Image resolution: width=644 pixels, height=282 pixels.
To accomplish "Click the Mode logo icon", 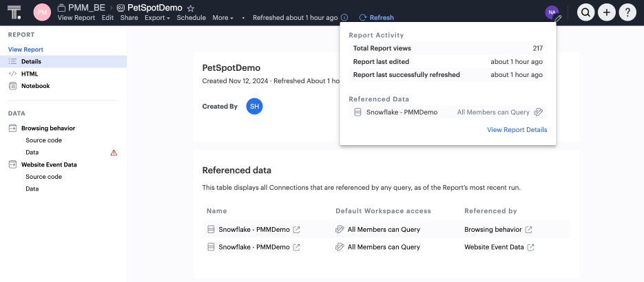I will (x=16, y=12).
